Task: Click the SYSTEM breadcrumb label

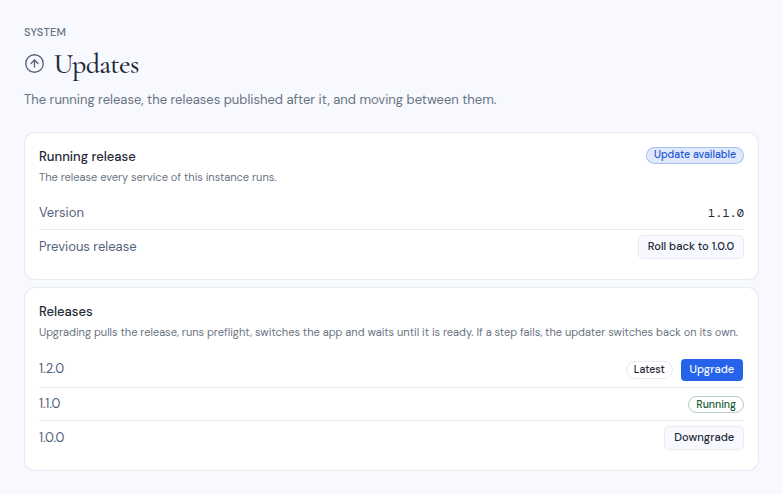Action: (45, 32)
